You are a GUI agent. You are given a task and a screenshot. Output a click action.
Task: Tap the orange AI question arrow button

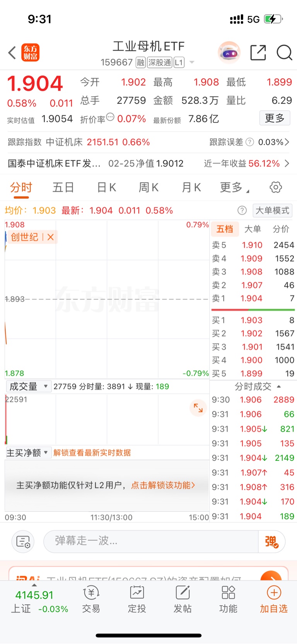point(271,576)
